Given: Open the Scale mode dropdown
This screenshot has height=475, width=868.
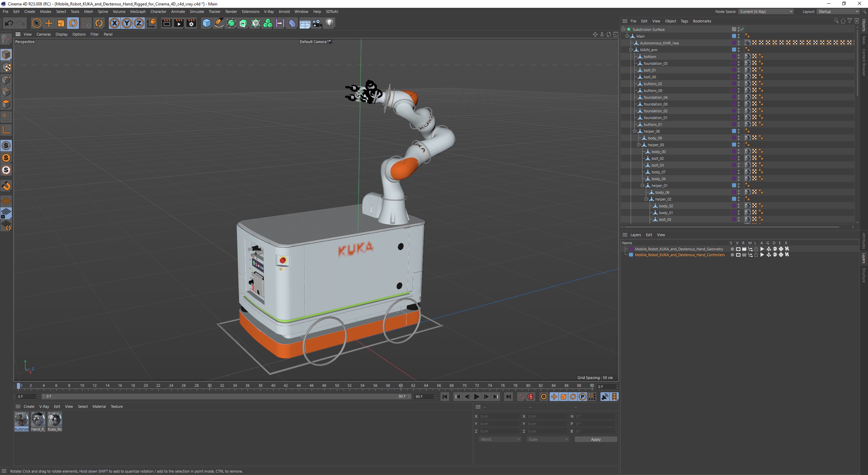Looking at the screenshot, I should (x=548, y=439).
